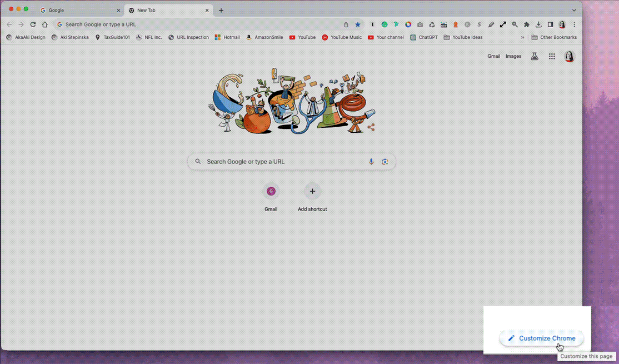This screenshot has height=364, width=619.
Task: Select the New Tab tab
Action: click(x=168, y=10)
